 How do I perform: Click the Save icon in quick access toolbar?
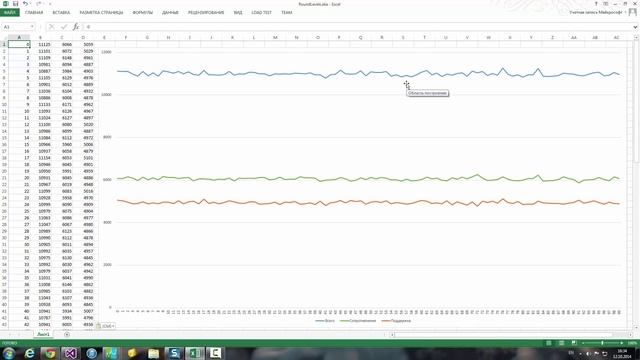16,4
